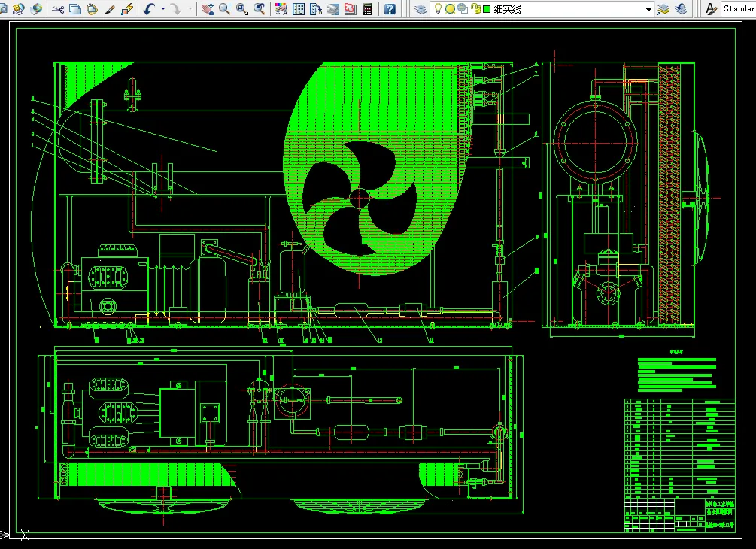Toggle layer viewport freeze icon
Viewport: 756px width, 549px height.
point(463,9)
